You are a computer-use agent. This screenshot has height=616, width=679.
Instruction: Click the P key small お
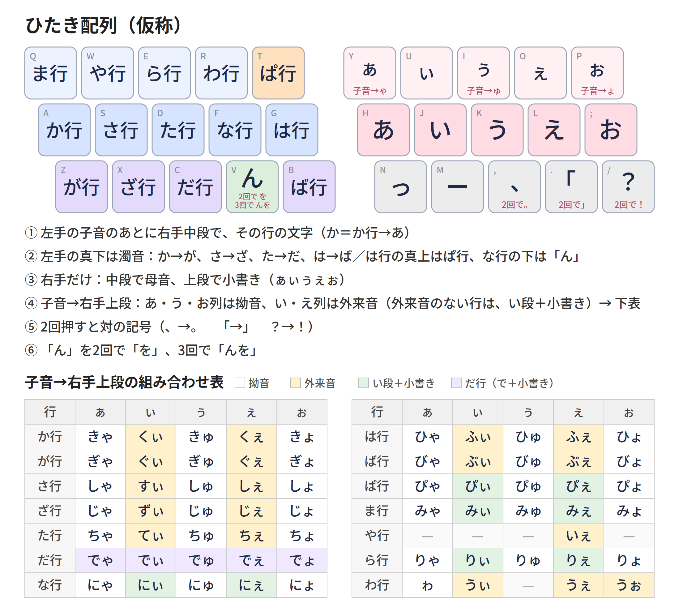[597, 73]
